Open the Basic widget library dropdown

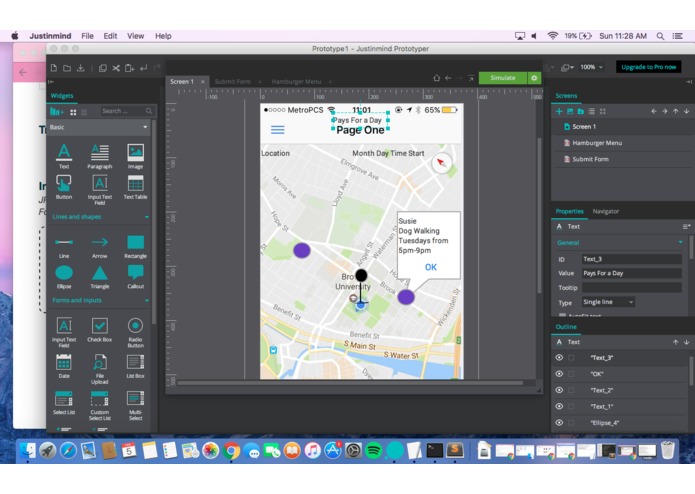[98, 127]
